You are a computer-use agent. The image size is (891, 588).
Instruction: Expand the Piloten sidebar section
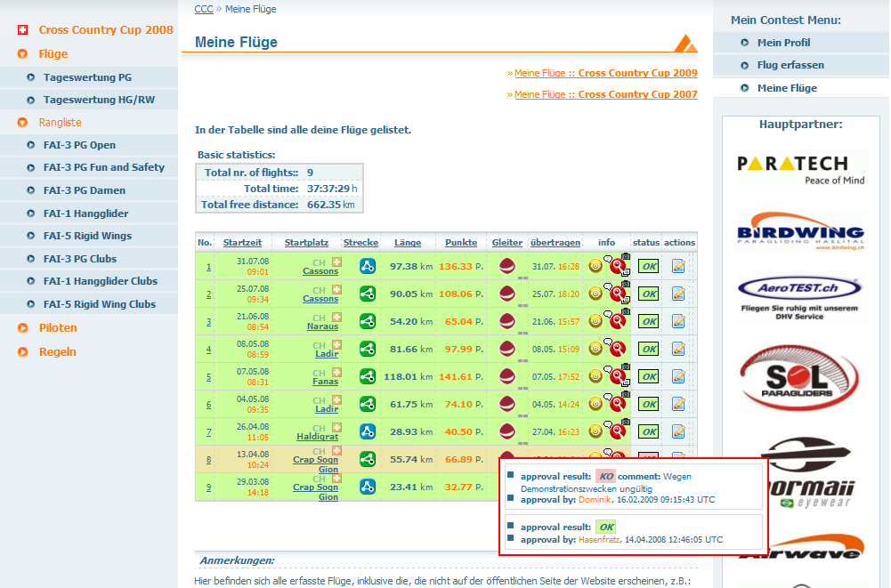pyautogui.click(x=58, y=328)
